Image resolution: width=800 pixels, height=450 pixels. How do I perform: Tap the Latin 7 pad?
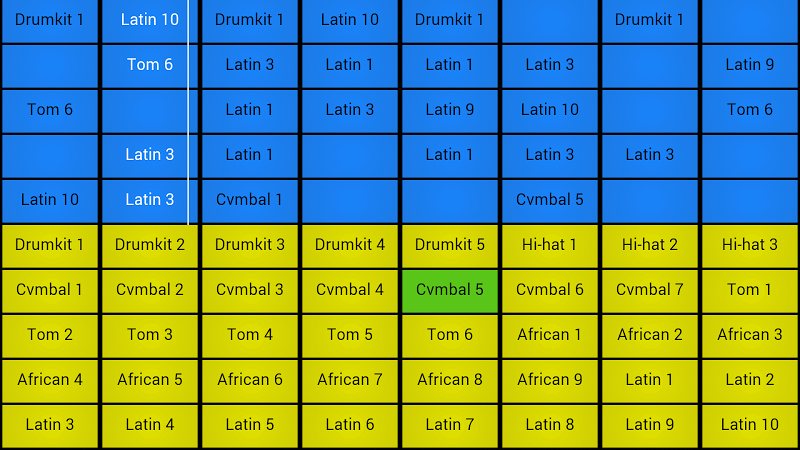point(449,425)
